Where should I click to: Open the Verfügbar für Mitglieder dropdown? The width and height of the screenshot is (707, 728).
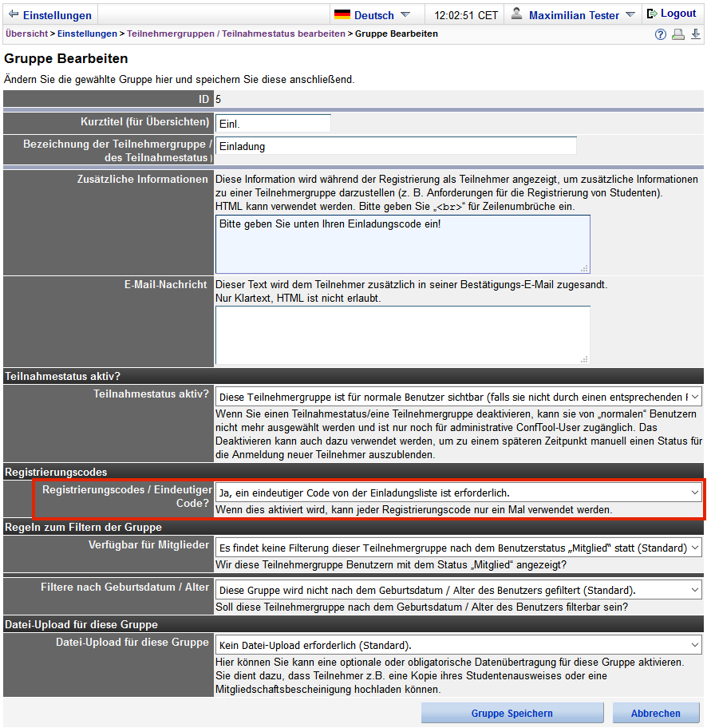click(458, 548)
